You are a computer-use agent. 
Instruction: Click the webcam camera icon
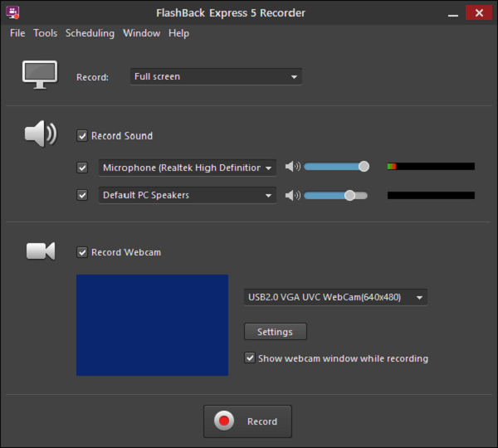(40, 251)
